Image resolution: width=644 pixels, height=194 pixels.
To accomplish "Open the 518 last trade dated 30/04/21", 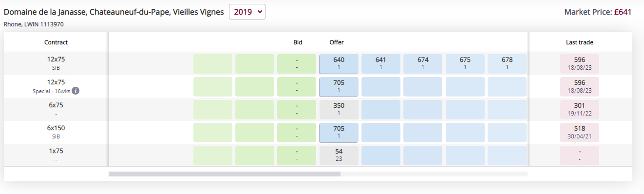I will pos(580,133).
